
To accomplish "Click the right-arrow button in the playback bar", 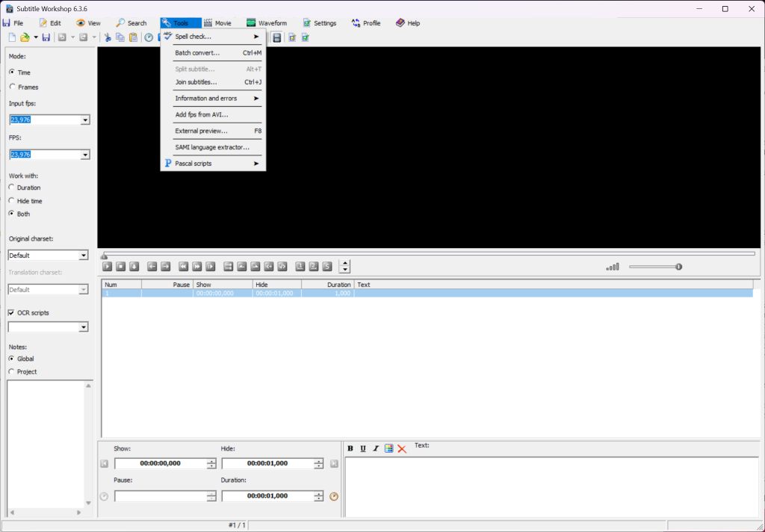I will pos(166,267).
